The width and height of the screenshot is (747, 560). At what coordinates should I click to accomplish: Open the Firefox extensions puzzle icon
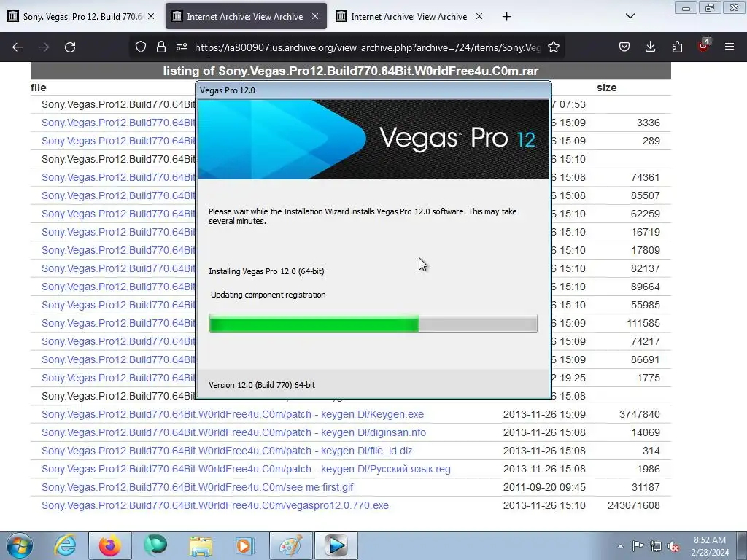coord(677,47)
